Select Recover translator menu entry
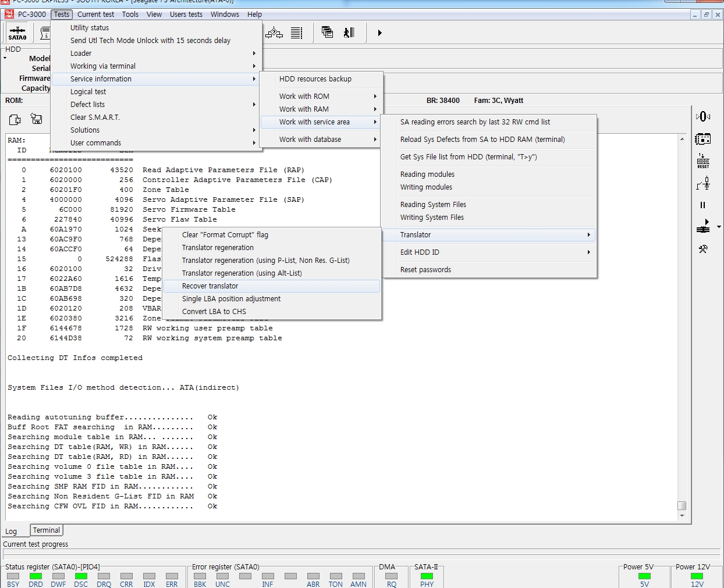 click(210, 286)
